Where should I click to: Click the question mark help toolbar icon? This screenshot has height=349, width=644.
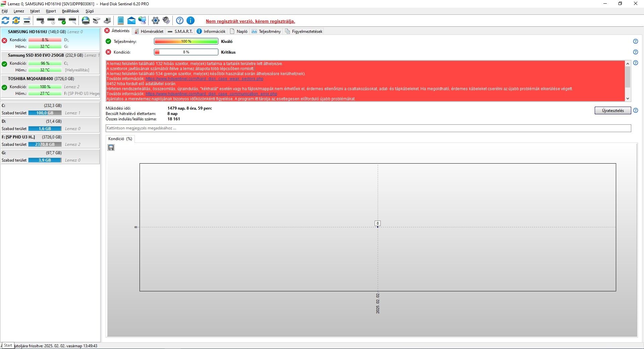[180, 21]
